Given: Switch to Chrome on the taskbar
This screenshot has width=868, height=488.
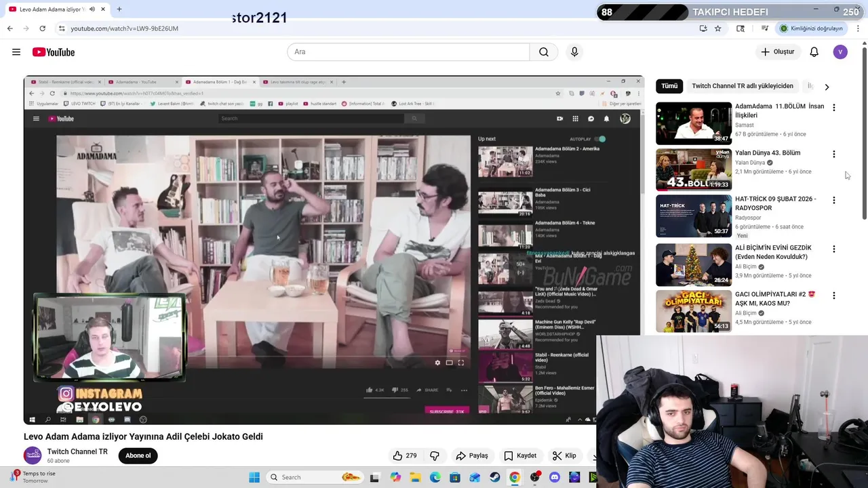Looking at the screenshot, I should click(x=515, y=477).
